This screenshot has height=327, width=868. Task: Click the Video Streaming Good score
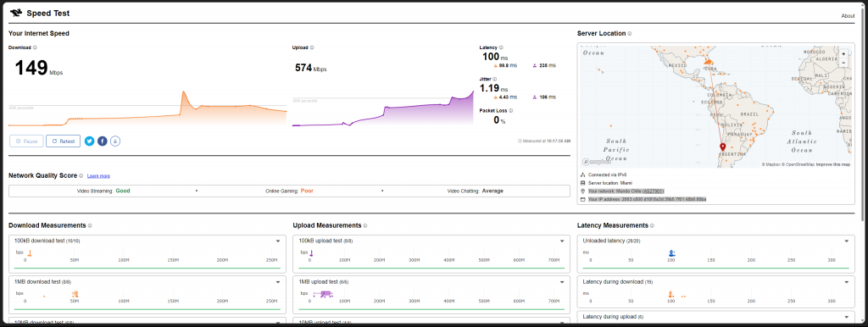coord(103,191)
